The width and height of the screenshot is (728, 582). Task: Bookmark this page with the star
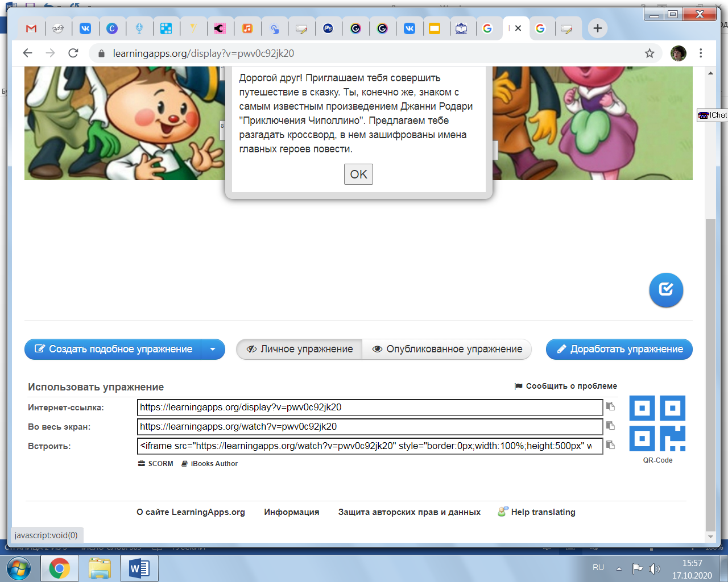(650, 53)
